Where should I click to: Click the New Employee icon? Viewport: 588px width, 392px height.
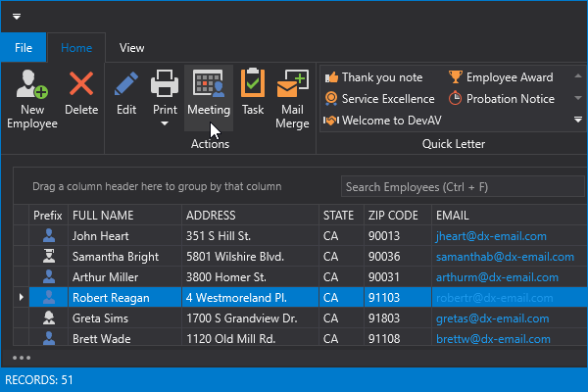pyautogui.click(x=32, y=85)
